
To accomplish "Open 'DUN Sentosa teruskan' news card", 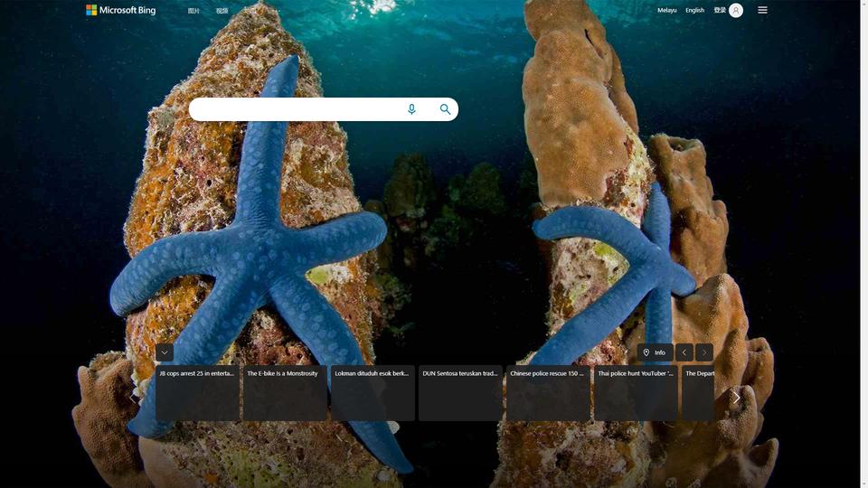I will click(460, 393).
